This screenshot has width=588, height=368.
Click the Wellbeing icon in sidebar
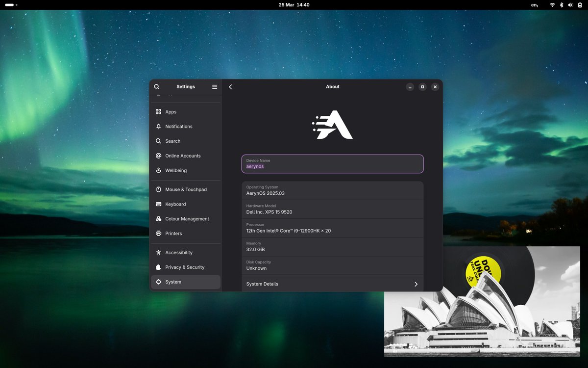158,170
